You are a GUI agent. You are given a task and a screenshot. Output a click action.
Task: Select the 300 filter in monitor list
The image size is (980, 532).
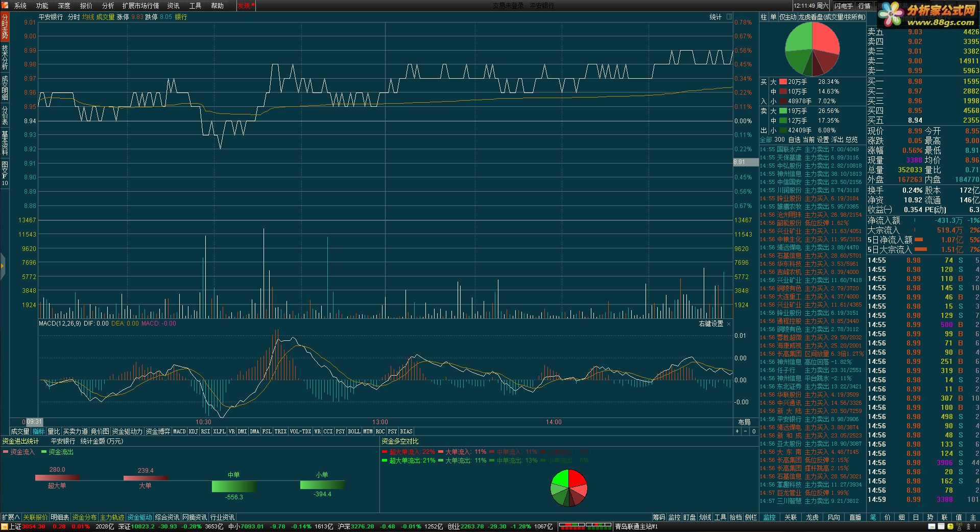pyautogui.click(x=779, y=140)
